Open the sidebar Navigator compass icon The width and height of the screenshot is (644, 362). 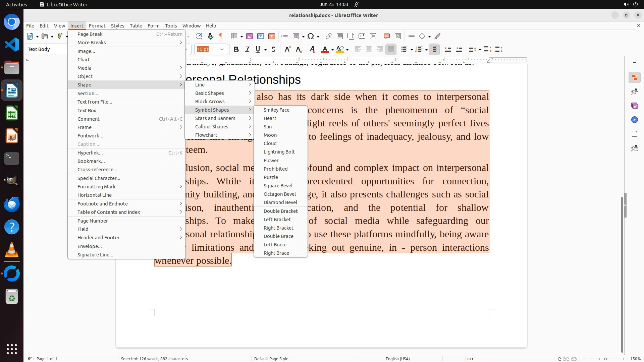point(634,120)
